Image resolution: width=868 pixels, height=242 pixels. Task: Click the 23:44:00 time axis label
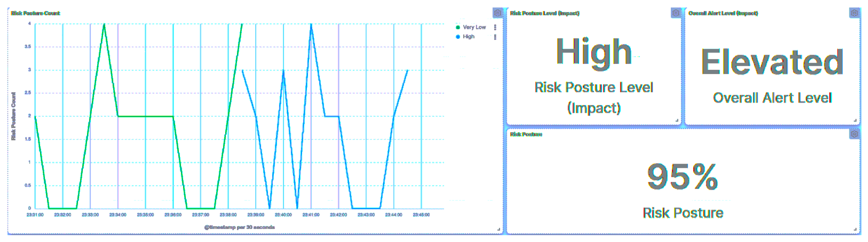(394, 215)
